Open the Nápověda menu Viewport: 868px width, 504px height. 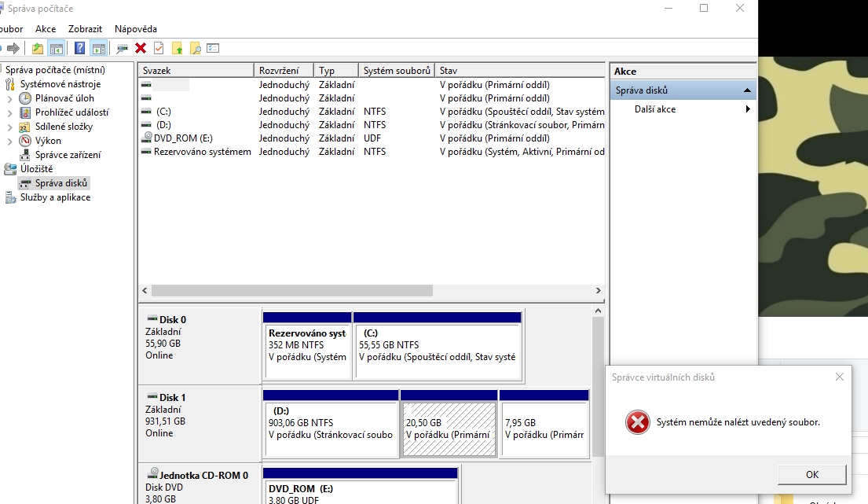coord(136,29)
